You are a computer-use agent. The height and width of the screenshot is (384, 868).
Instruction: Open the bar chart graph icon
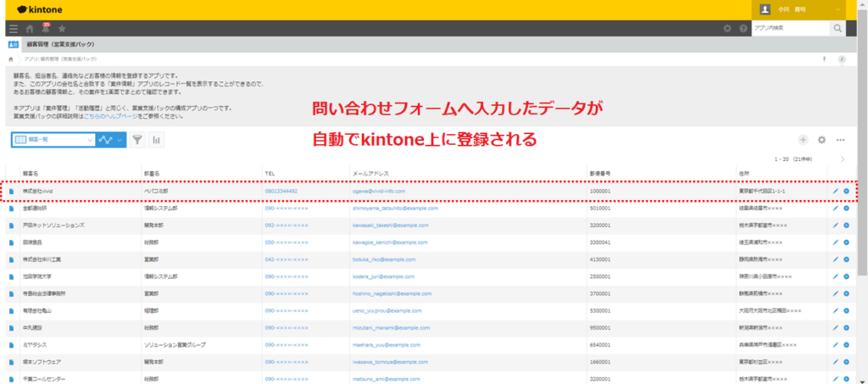click(156, 140)
